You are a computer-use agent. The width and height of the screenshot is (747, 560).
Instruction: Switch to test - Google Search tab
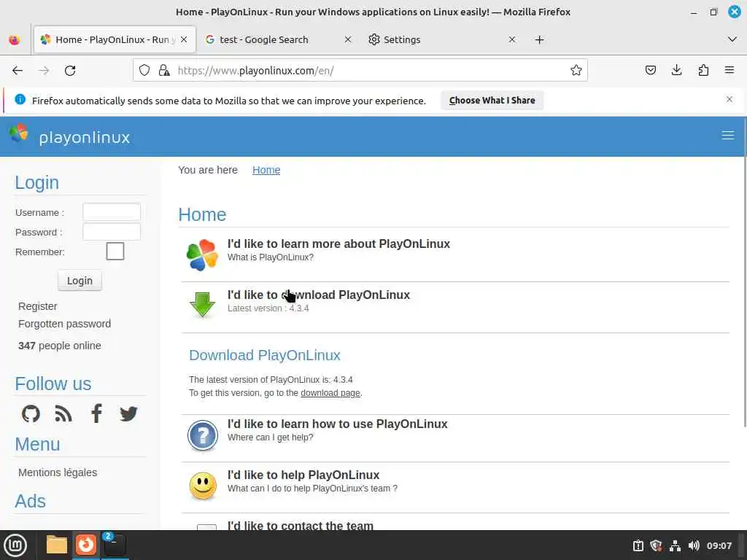pos(263,40)
